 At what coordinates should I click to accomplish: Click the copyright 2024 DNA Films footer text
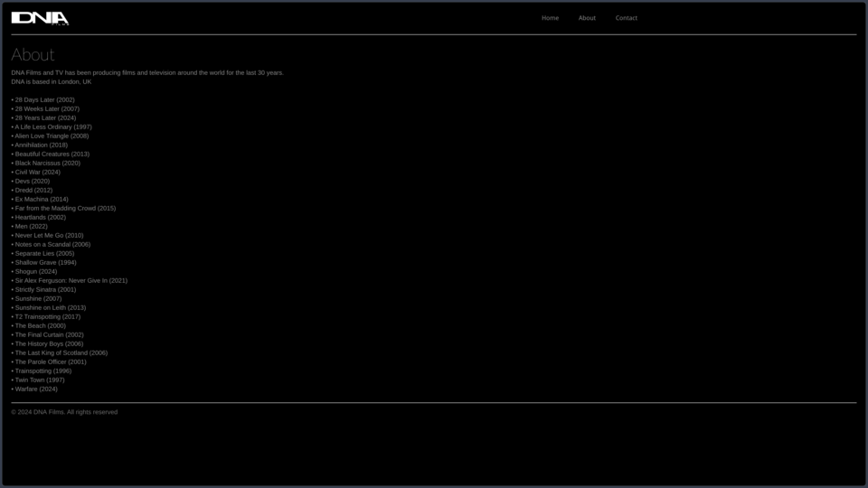[64, 412]
